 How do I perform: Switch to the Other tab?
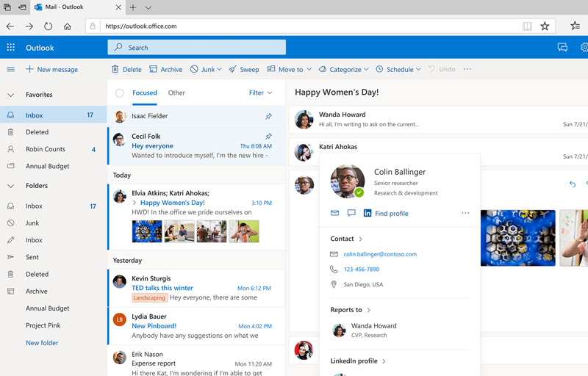(x=176, y=93)
